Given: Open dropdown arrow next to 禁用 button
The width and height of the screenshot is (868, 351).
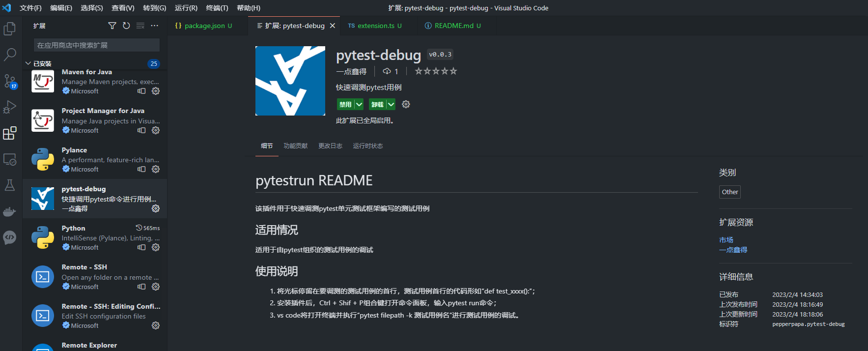Looking at the screenshot, I should [x=359, y=104].
